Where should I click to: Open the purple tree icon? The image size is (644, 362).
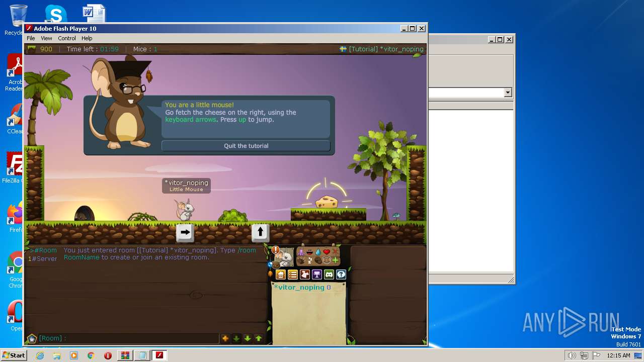[317, 275]
